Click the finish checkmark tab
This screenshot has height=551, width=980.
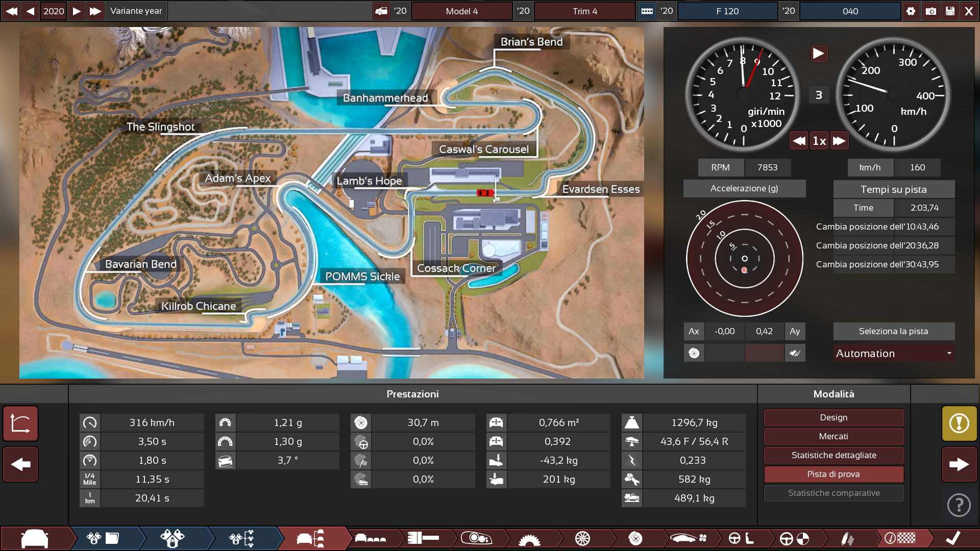click(x=952, y=538)
